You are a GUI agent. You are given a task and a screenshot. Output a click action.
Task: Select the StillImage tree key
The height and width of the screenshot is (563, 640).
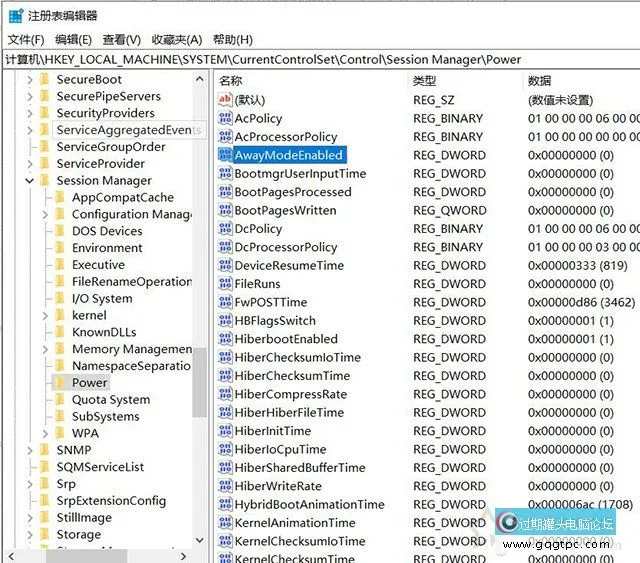(x=84, y=517)
